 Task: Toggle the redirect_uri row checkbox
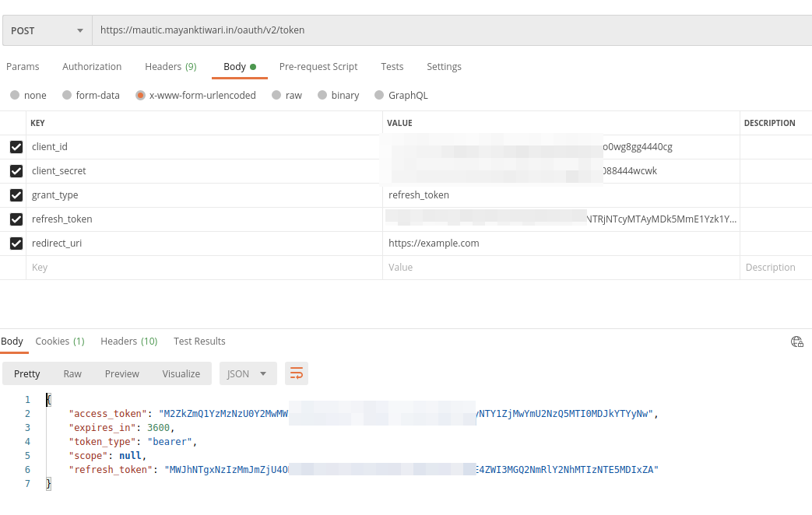16,243
